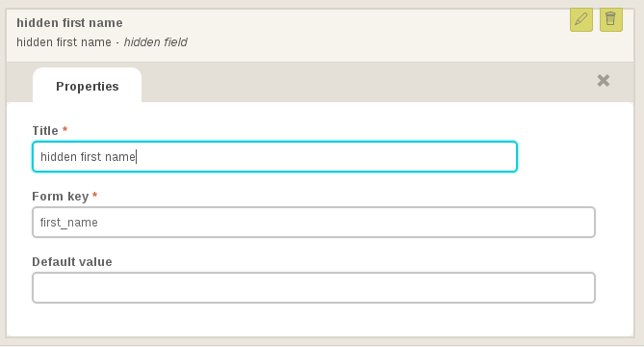644x347 pixels.
Task: Click the pencil edit icon
Action: [581, 19]
